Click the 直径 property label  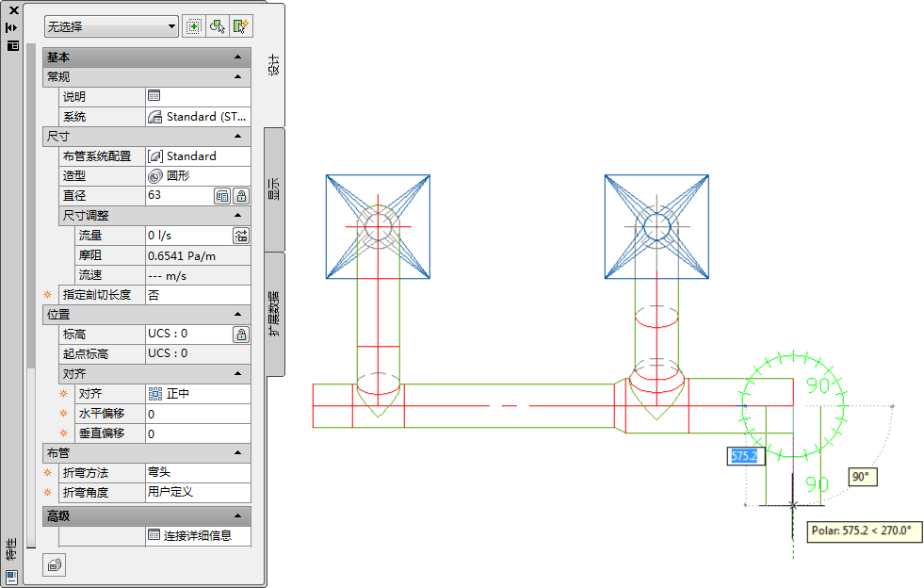(x=74, y=195)
